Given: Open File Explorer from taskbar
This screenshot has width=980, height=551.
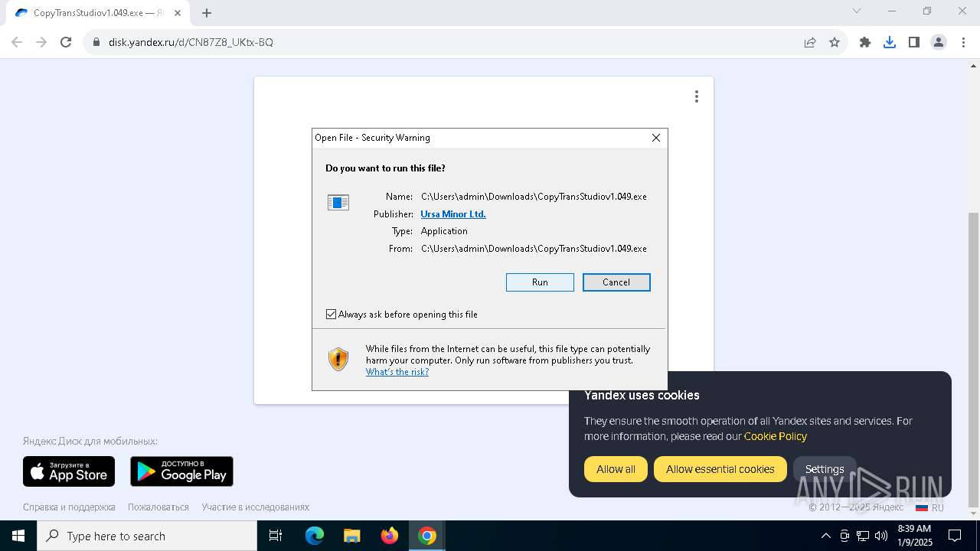Looking at the screenshot, I should (352, 536).
